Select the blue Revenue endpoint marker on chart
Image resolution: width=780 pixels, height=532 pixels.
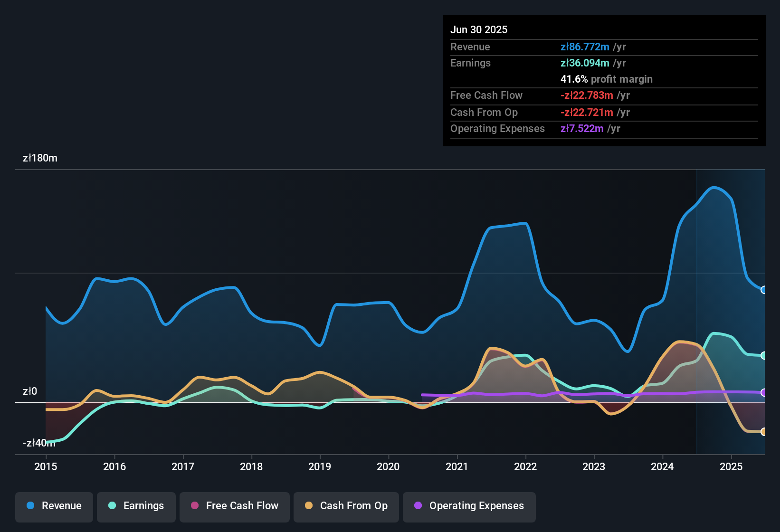click(764, 290)
